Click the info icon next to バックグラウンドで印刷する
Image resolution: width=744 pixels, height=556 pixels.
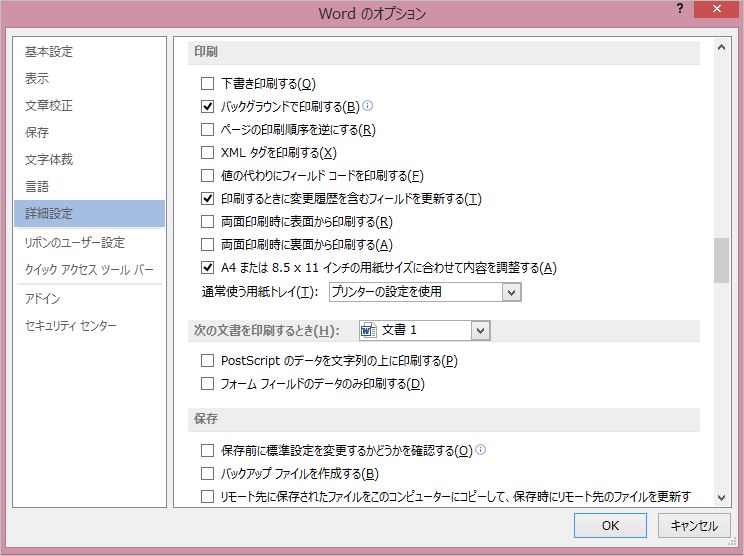click(x=367, y=106)
